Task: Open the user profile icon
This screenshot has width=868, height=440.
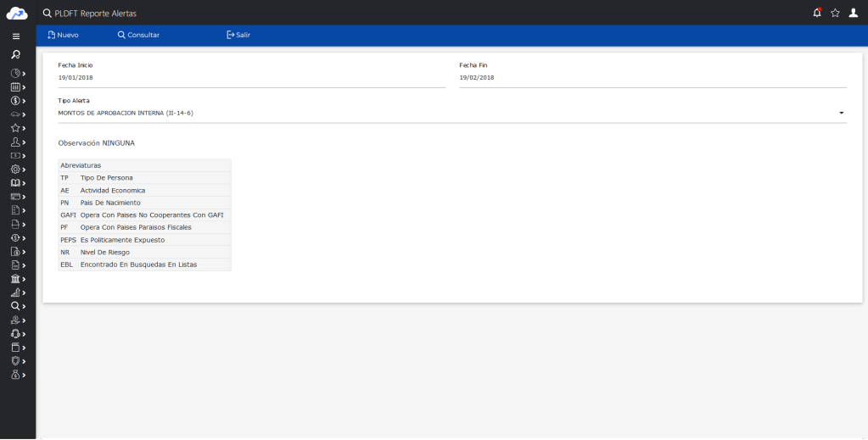Action: click(854, 13)
